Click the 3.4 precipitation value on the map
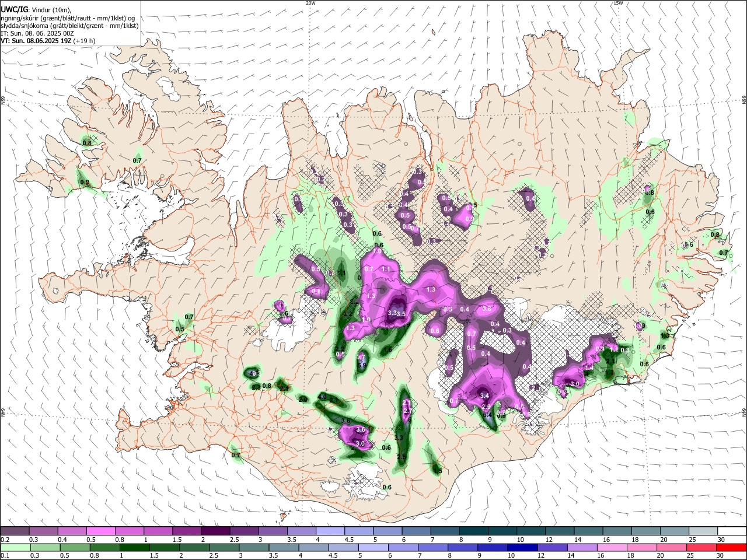This screenshot has height=560, width=747. [x=484, y=395]
